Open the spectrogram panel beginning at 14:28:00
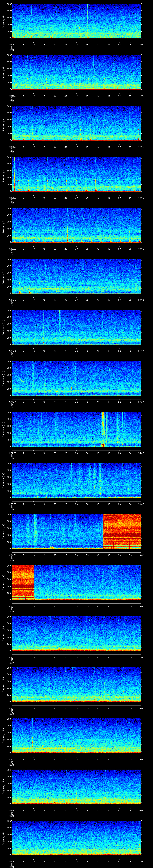The width and height of the screenshot is (153, 868). [x=76, y=736]
